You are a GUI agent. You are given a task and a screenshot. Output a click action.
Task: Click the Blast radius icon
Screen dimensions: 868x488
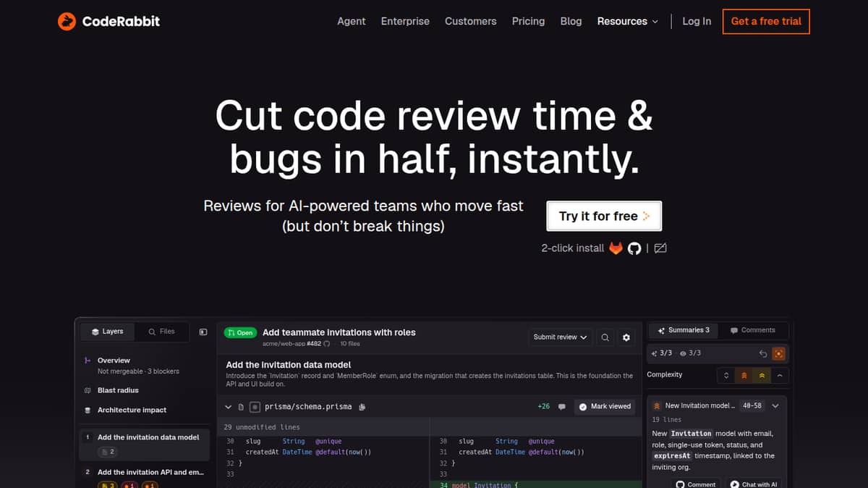[x=88, y=390]
